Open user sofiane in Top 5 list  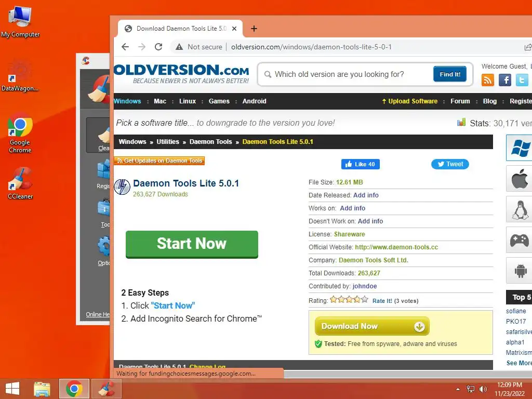[516, 311]
